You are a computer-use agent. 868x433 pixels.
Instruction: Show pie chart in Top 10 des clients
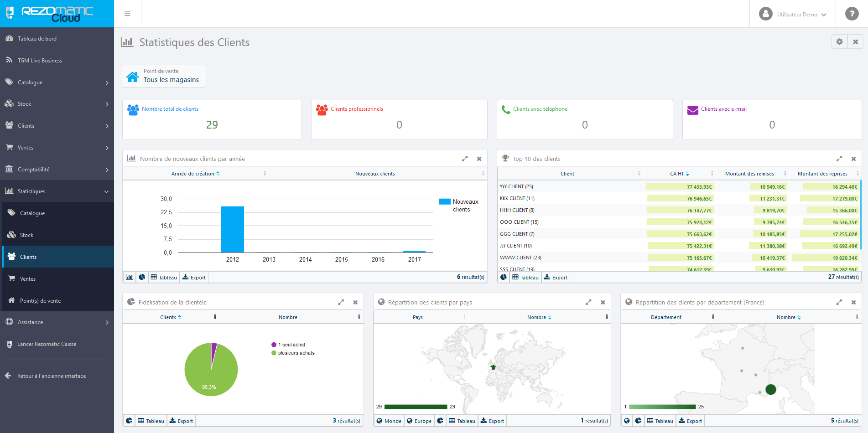pyautogui.click(x=504, y=277)
